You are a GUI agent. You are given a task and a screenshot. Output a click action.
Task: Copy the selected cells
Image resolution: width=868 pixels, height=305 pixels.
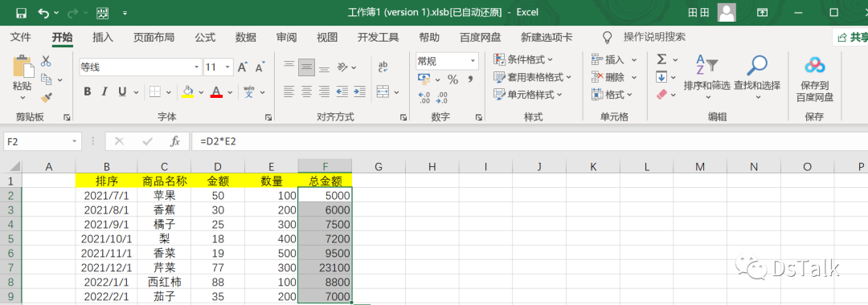click(47, 79)
